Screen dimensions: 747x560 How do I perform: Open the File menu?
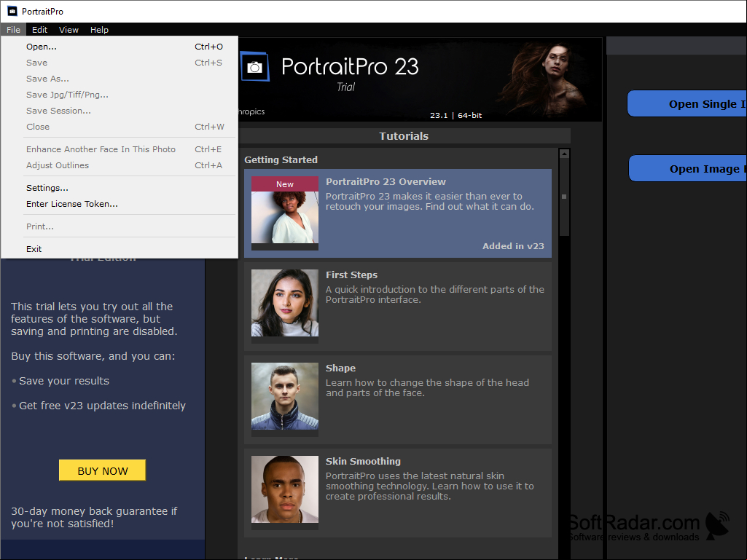coord(13,30)
